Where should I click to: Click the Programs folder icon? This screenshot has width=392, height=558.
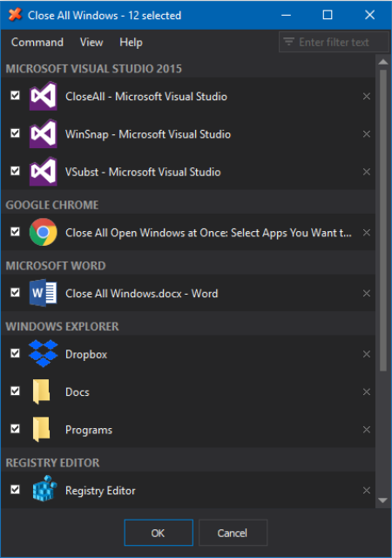pos(41,429)
